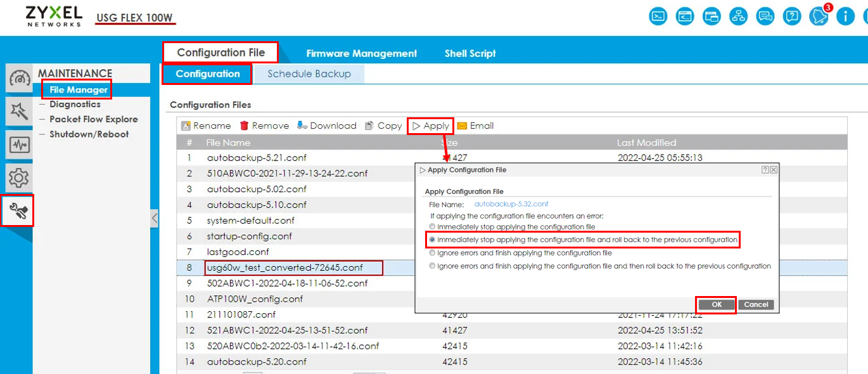Image resolution: width=868 pixels, height=374 pixels.
Task: Open the help question-mark bubble icon
Action: coord(792,16)
